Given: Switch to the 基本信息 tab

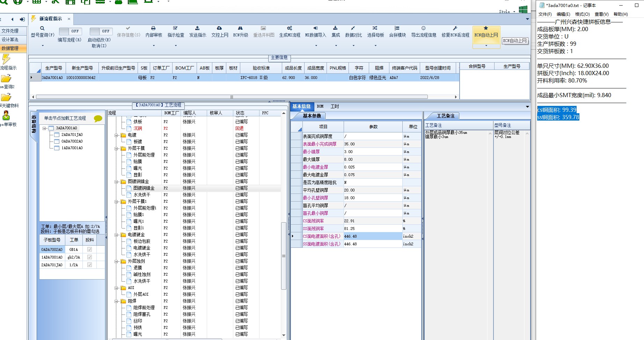Looking at the screenshot, I should tap(302, 107).
